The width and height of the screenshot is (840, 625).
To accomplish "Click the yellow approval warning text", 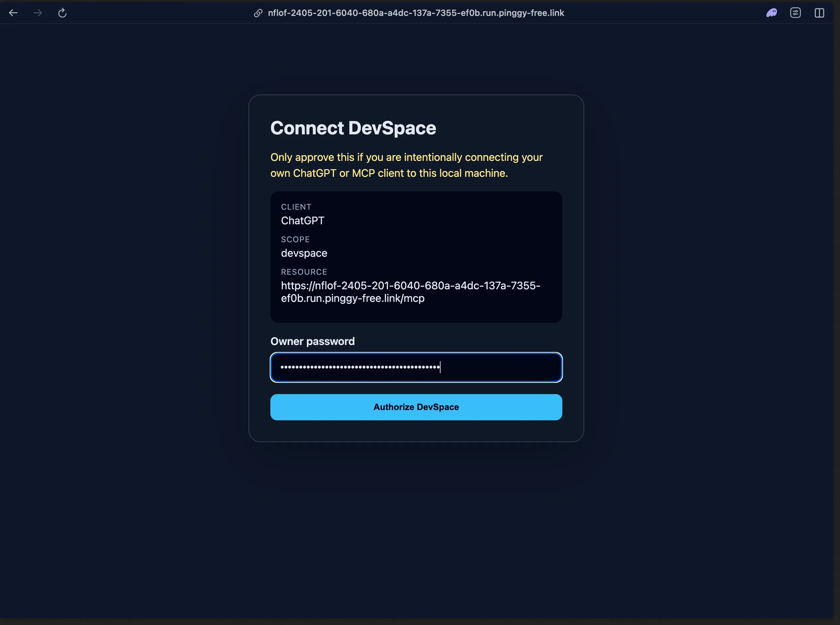I will (406, 165).
